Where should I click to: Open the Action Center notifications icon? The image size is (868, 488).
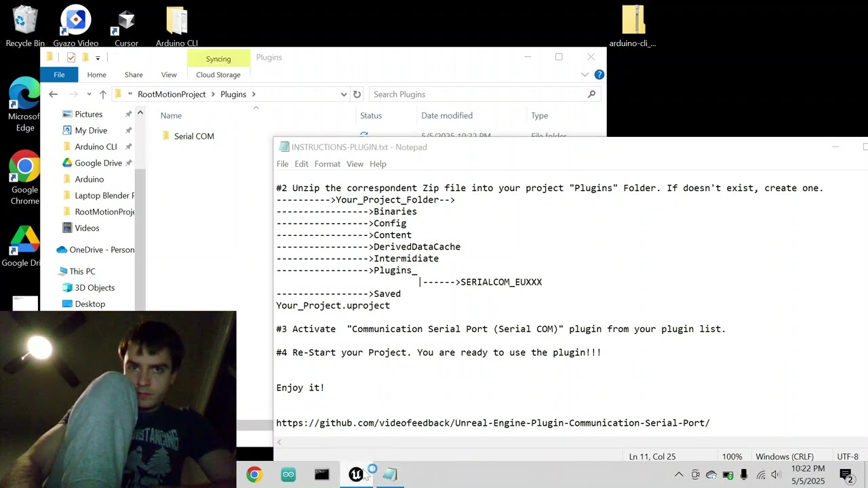pyautogui.click(x=846, y=476)
